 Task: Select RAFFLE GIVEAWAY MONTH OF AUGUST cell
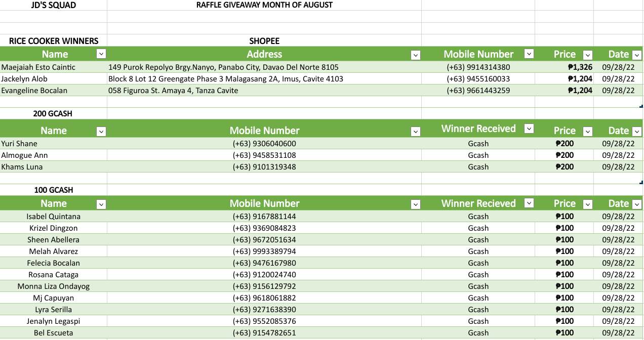pyautogui.click(x=264, y=5)
